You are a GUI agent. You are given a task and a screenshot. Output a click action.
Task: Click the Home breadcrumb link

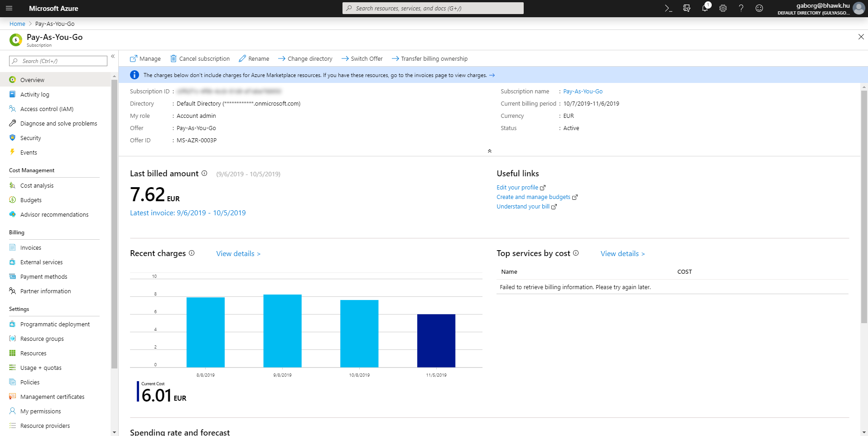coord(17,24)
